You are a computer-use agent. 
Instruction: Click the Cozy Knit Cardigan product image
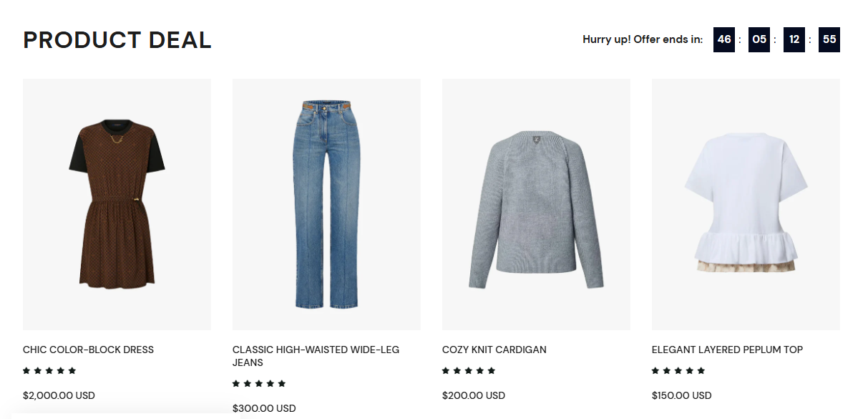(x=536, y=204)
